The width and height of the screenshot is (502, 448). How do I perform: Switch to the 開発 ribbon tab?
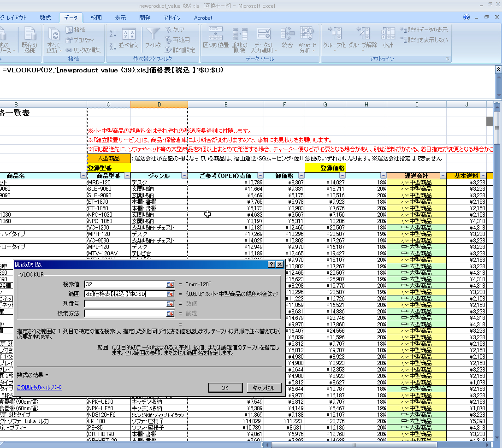coord(145,18)
